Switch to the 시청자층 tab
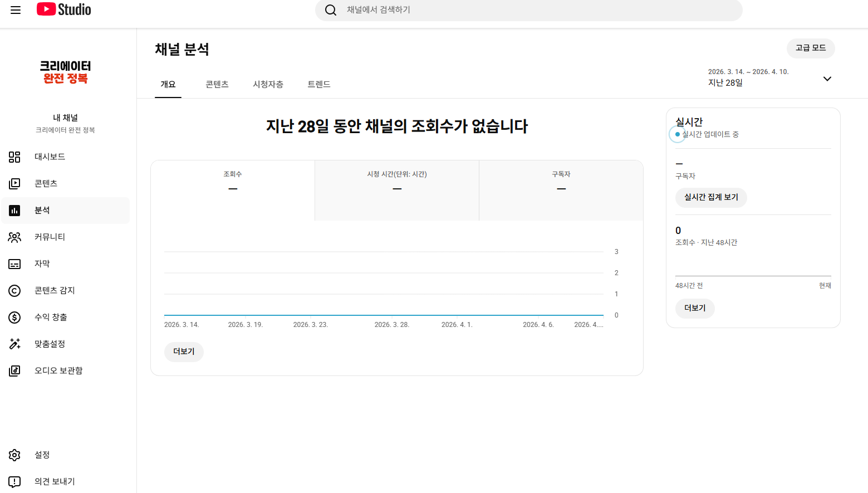Viewport: 868px width, 493px height. pyautogui.click(x=268, y=84)
